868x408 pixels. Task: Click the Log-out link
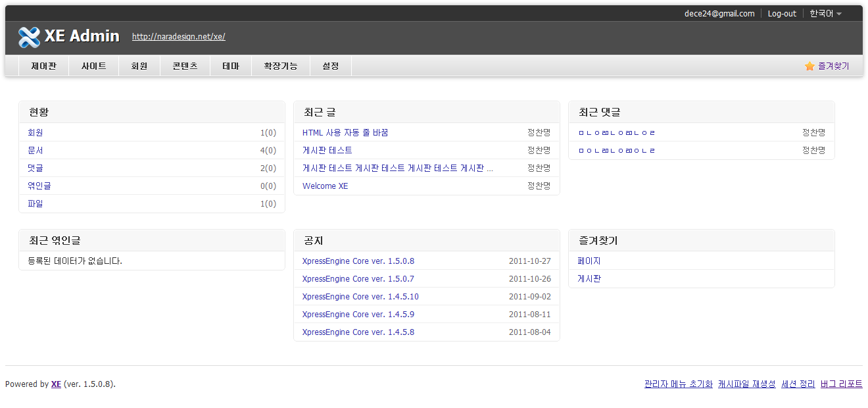click(782, 13)
